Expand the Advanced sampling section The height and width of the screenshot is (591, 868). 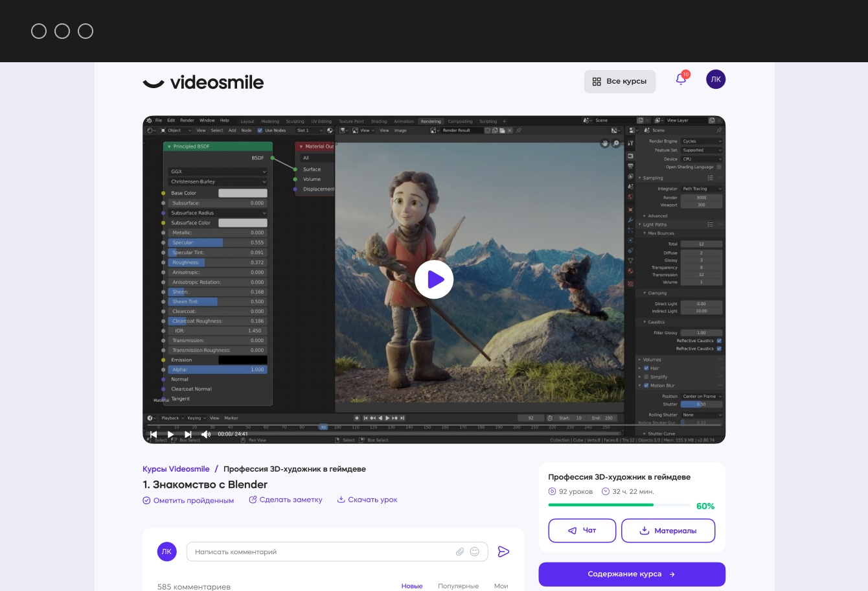pyautogui.click(x=655, y=216)
